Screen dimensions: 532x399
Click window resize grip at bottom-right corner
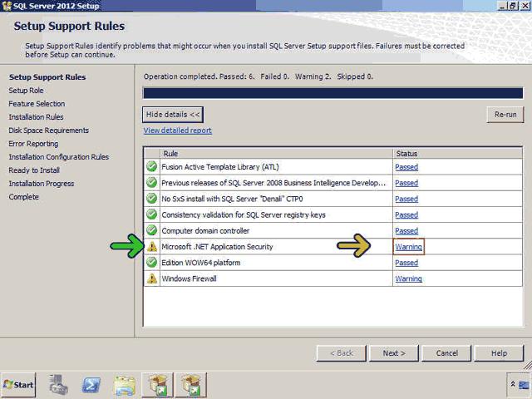tap(527, 365)
